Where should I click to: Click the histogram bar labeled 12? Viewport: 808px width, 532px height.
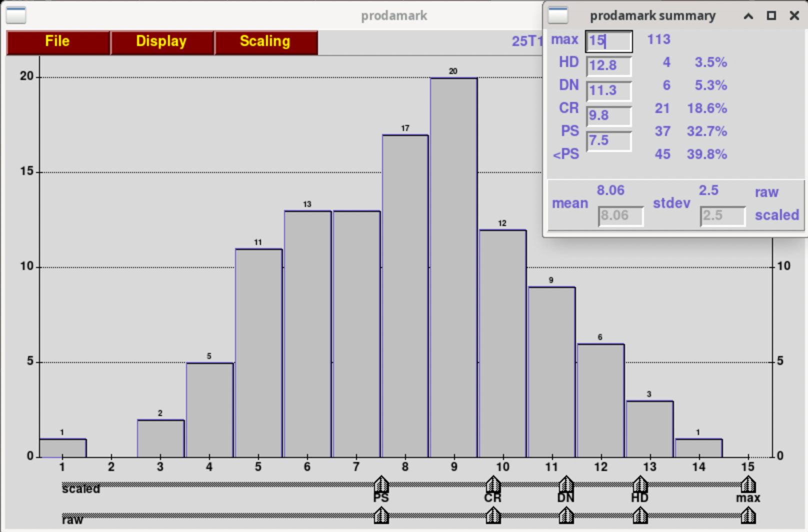click(x=503, y=343)
